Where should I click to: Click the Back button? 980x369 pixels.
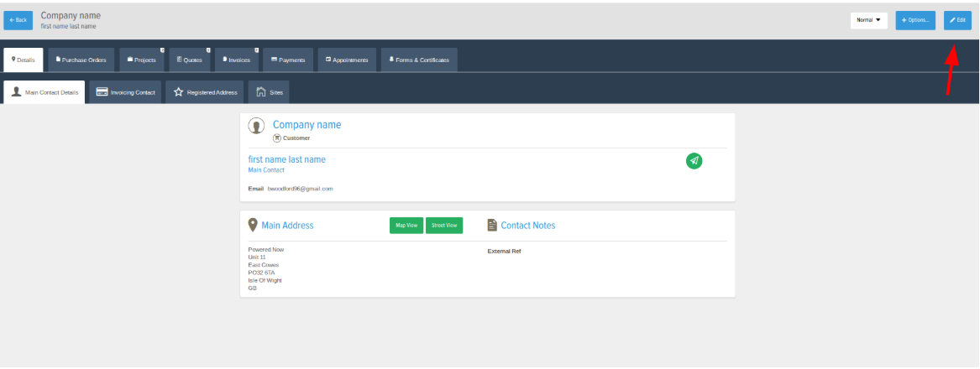(x=18, y=20)
